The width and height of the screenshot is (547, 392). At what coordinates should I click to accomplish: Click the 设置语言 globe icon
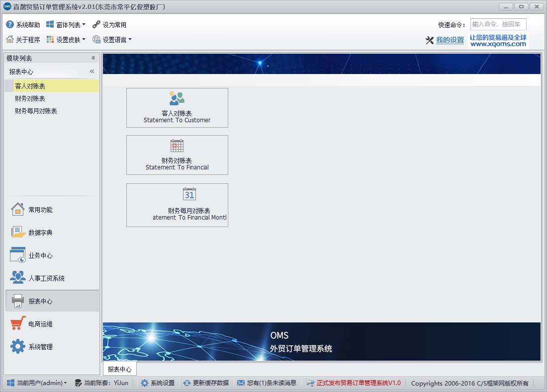point(96,39)
